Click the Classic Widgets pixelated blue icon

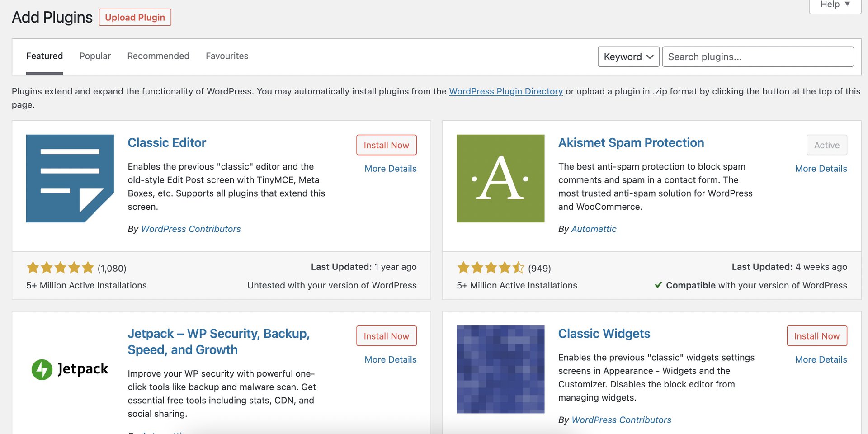500,369
